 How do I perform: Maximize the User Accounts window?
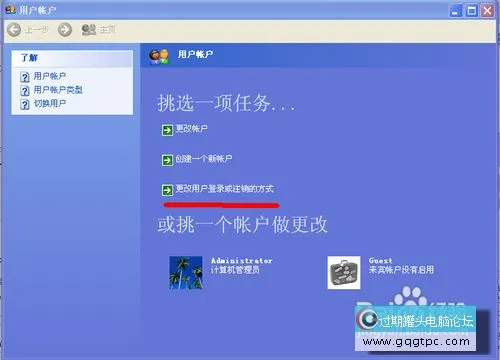[x=472, y=11]
